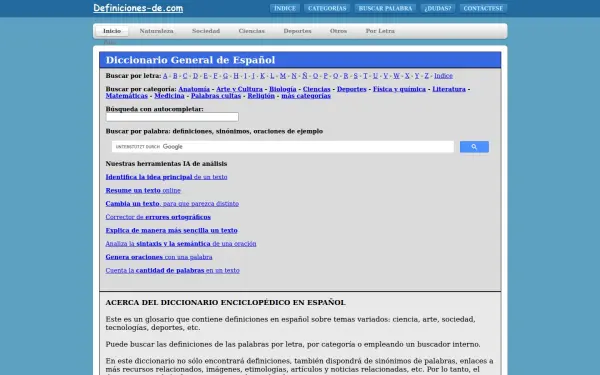
Task: Open the CONTÁCTESE header button
Action: pos(483,8)
